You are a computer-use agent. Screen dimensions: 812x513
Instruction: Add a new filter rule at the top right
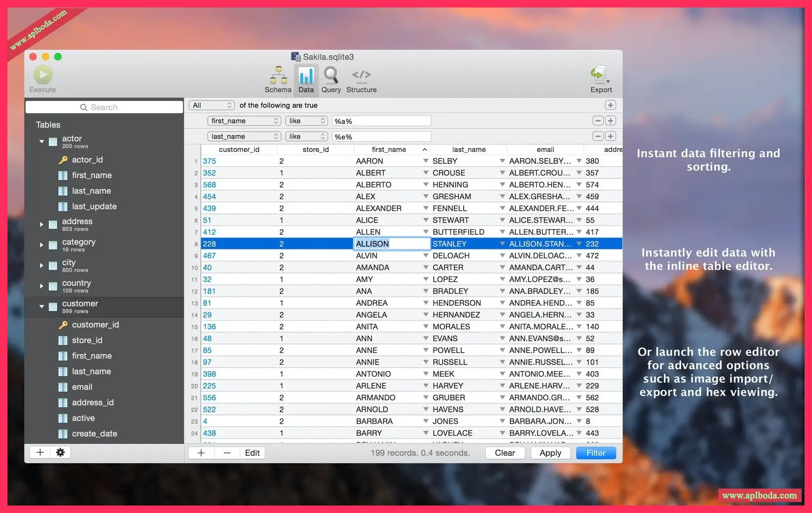click(610, 105)
